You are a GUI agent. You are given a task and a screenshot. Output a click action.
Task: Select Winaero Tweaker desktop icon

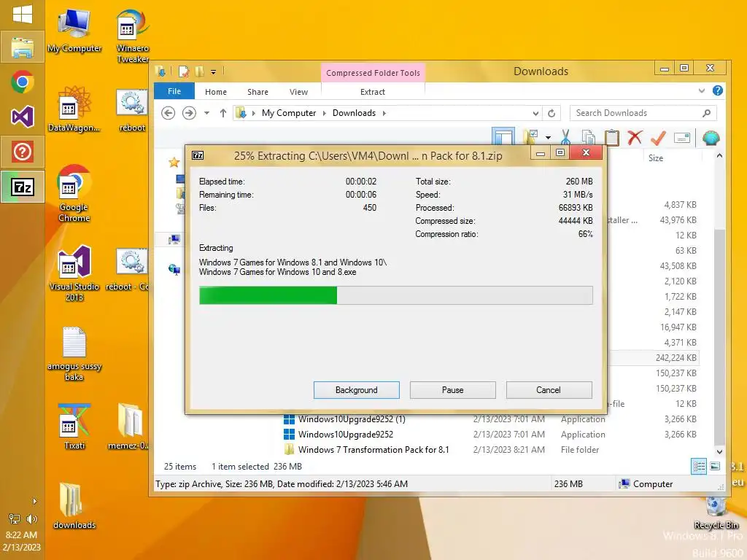(133, 36)
